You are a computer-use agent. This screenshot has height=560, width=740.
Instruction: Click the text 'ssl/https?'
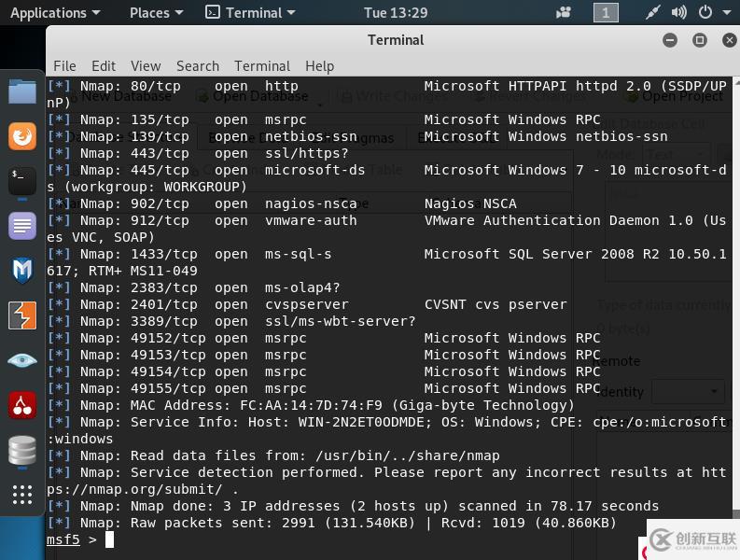point(306,153)
